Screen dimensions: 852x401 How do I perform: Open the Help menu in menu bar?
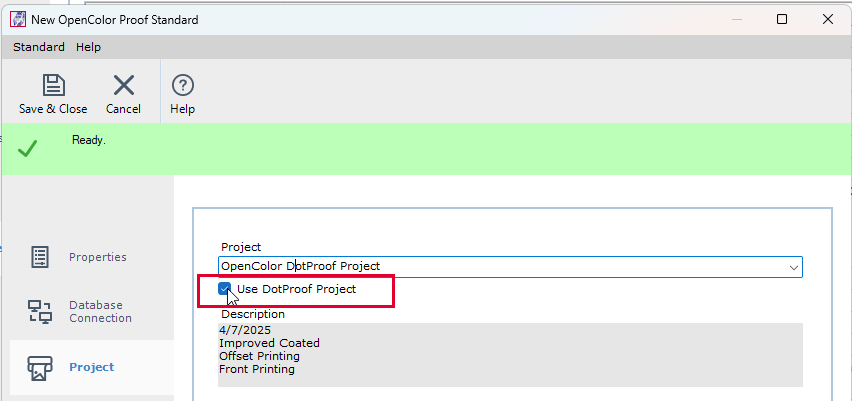pos(88,47)
